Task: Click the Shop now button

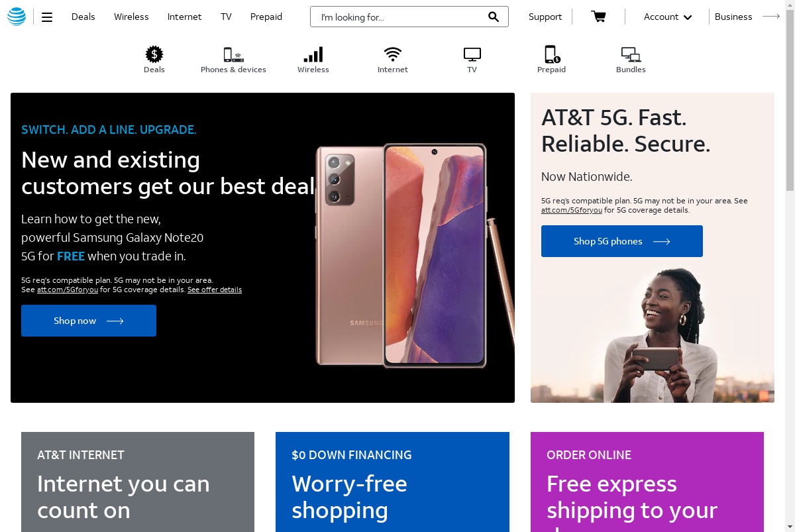Action: 89,321
